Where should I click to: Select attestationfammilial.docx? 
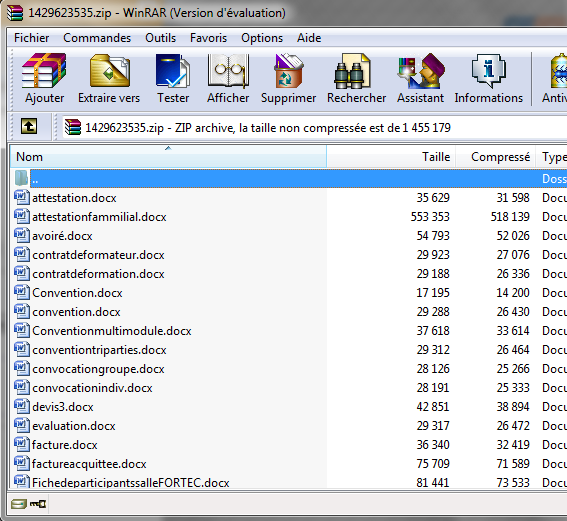pos(99,217)
